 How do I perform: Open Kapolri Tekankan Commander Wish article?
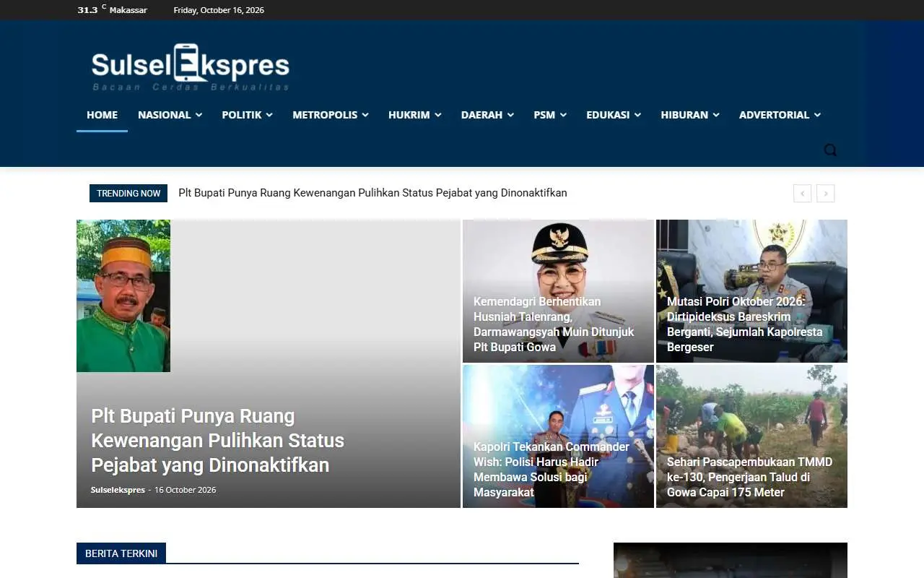pyautogui.click(x=552, y=470)
